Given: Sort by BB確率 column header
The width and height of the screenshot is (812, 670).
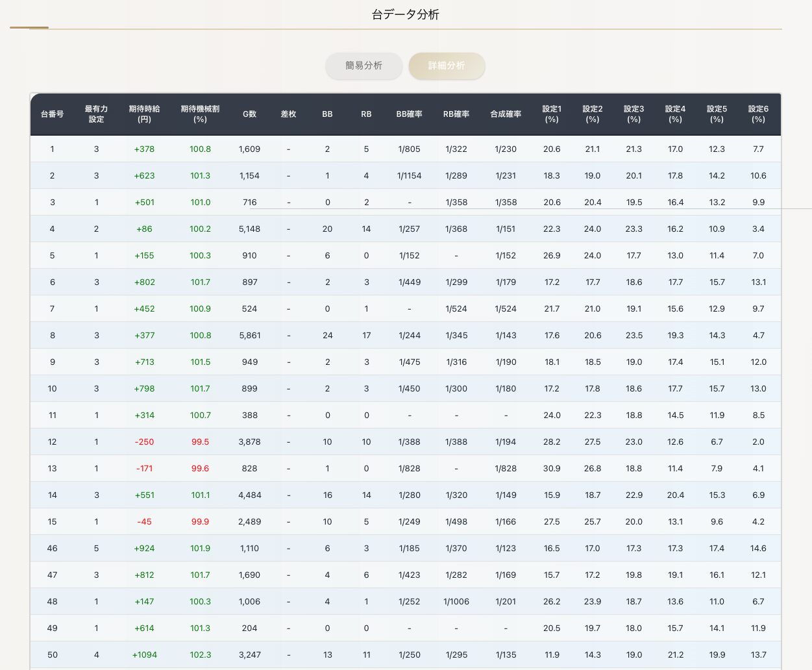Looking at the screenshot, I should [x=409, y=114].
